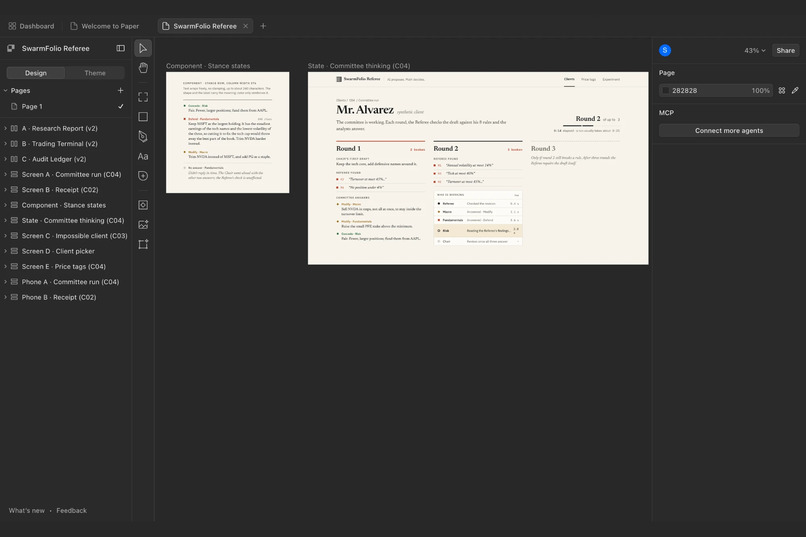Click the 100% page opacity value
The image size is (806, 537).
pos(760,90)
